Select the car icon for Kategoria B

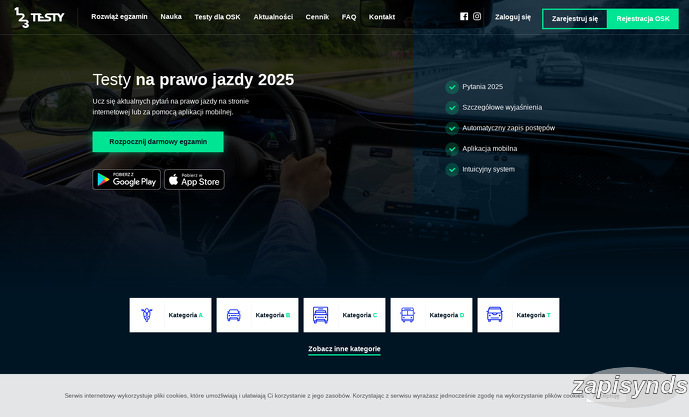(x=234, y=315)
